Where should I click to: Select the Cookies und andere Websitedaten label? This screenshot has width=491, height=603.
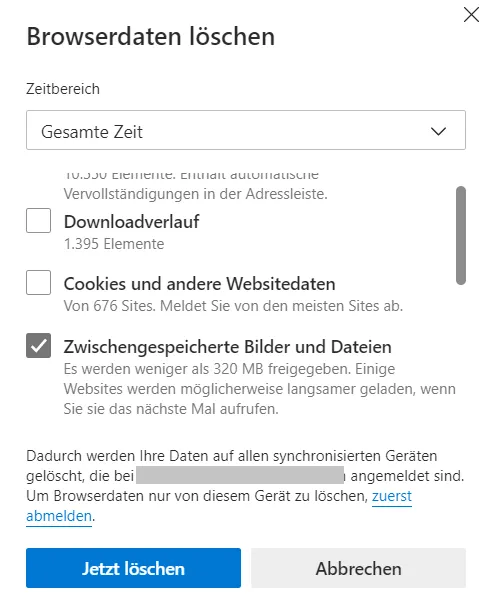(200, 284)
